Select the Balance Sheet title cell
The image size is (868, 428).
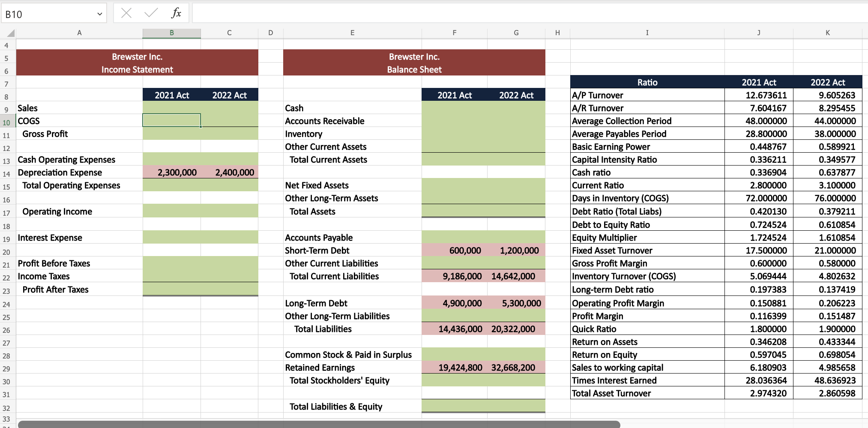click(414, 69)
